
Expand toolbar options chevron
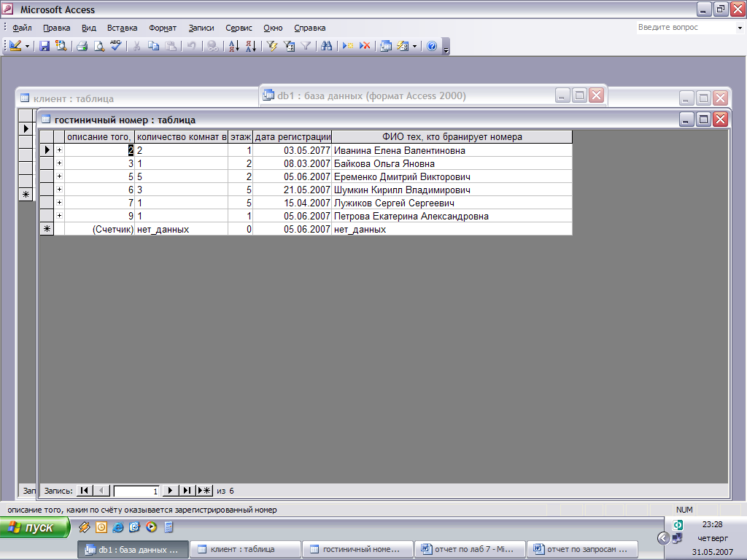pos(446,47)
